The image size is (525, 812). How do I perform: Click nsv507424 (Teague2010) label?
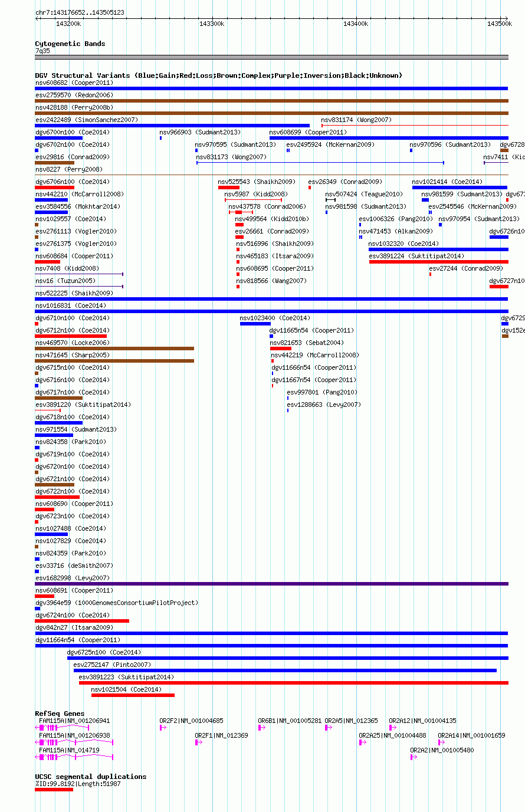pyautogui.click(x=365, y=194)
